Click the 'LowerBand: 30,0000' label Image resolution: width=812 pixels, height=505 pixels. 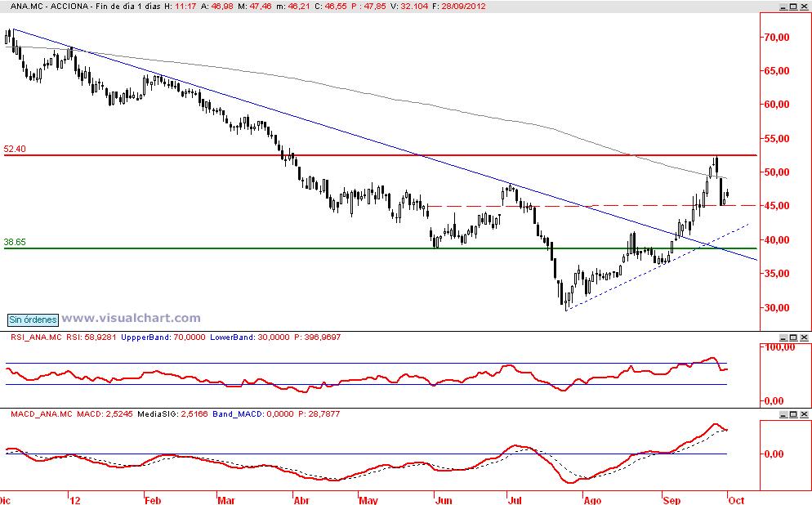click(250, 337)
